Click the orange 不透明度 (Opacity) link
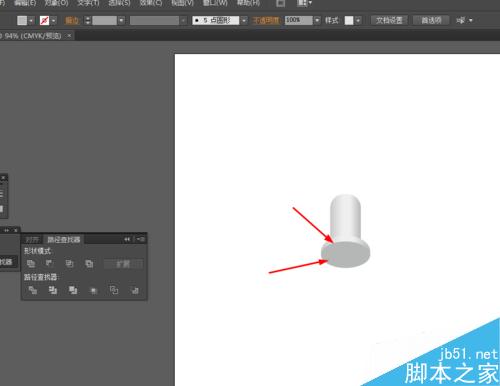 pyautogui.click(x=266, y=21)
